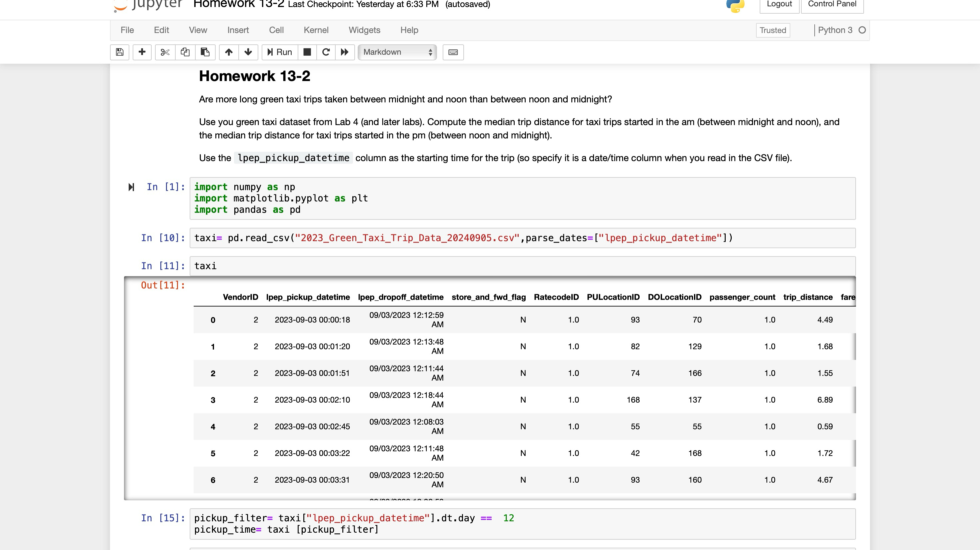
Task: Click the kernel idle indicator circle
Action: click(862, 30)
